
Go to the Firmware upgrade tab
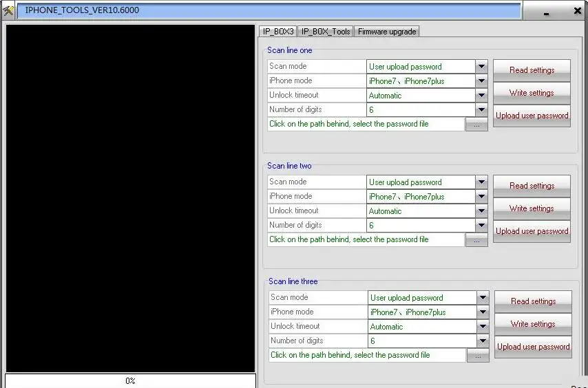click(x=387, y=32)
